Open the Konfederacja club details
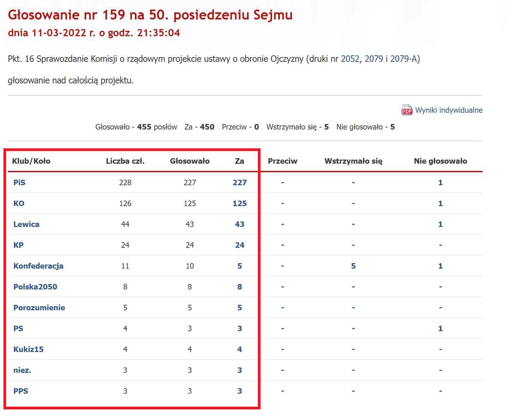 (x=38, y=266)
